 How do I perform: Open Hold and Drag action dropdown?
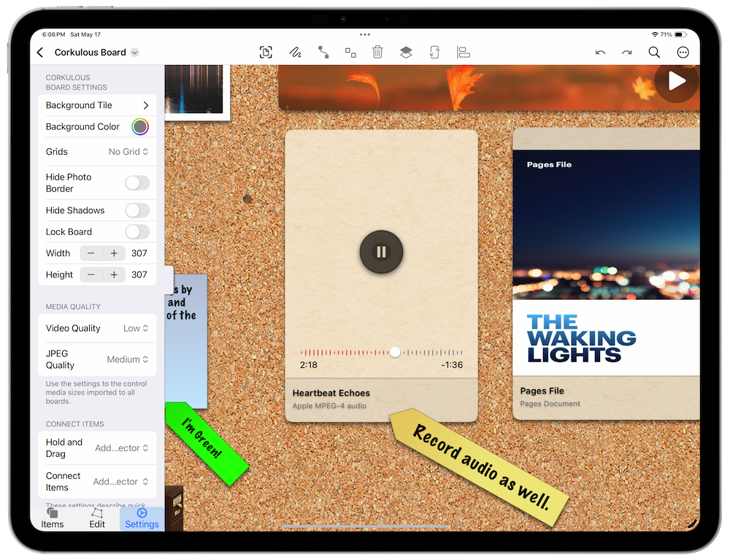click(x=121, y=448)
